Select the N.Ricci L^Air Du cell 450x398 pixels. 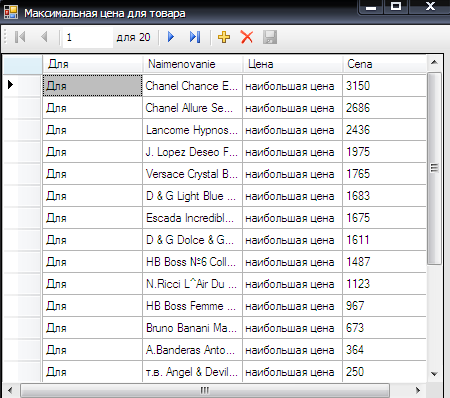point(192,284)
